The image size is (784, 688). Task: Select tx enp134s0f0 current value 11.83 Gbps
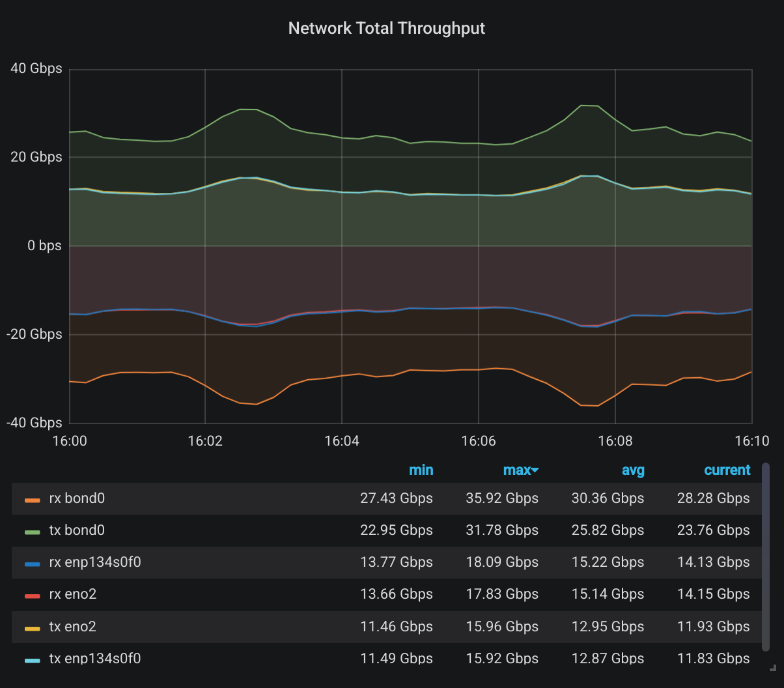[714, 659]
